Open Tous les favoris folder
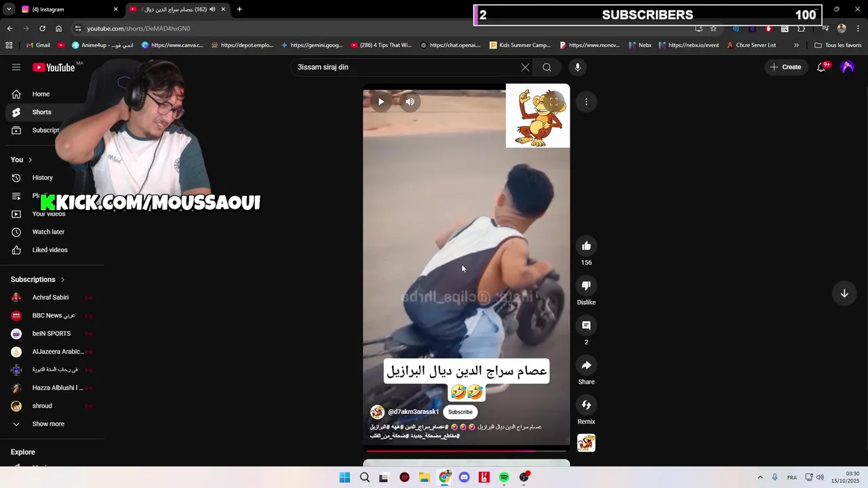The image size is (868, 488). pos(837,45)
